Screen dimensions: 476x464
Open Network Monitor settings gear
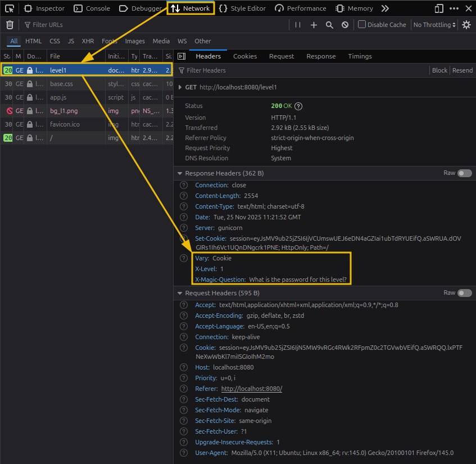(x=466, y=24)
